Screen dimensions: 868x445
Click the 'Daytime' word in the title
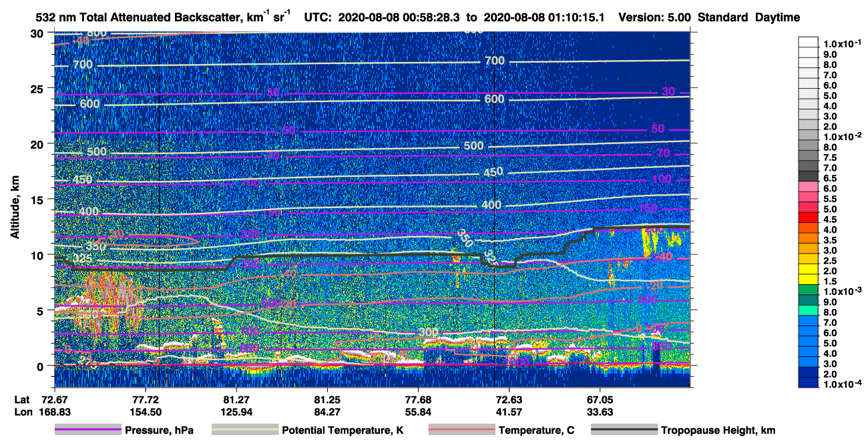pos(778,17)
